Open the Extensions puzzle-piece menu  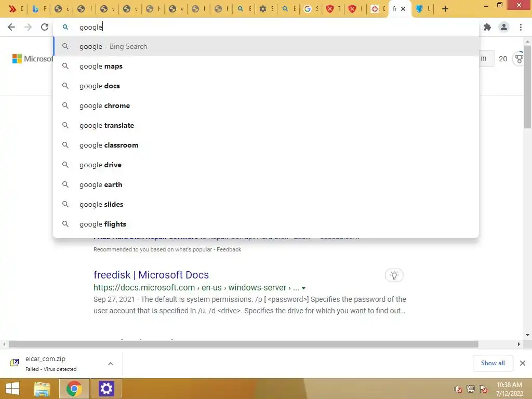click(487, 27)
